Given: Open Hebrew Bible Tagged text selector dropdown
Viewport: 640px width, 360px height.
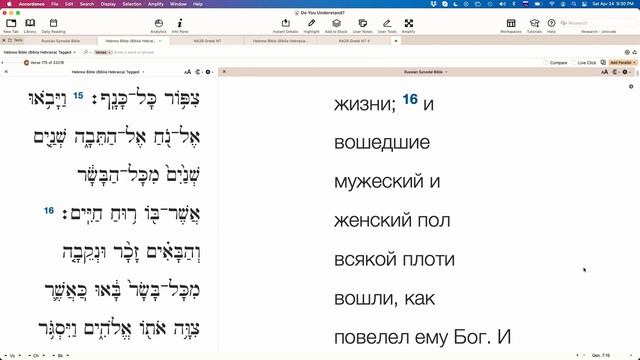Looking at the screenshot, I should pyautogui.click(x=40, y=52).
